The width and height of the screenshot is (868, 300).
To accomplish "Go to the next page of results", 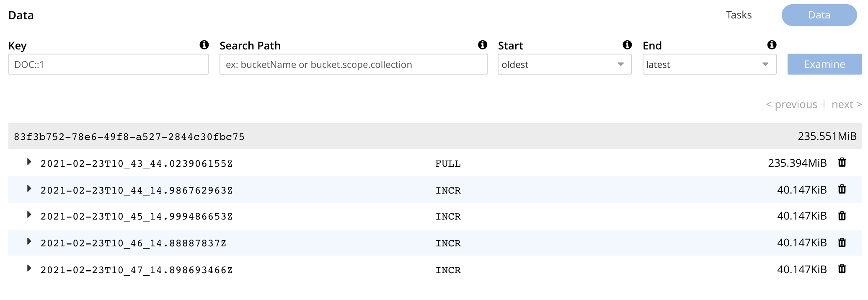I will coord(846,104).
